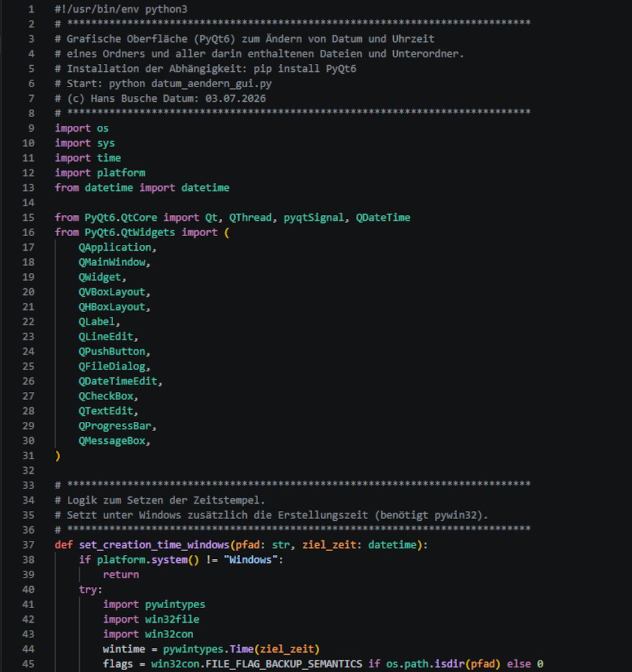The image size is (632, 672).
Task: Click 'QHBoxLayout,' in the import list
Action: 114,307
